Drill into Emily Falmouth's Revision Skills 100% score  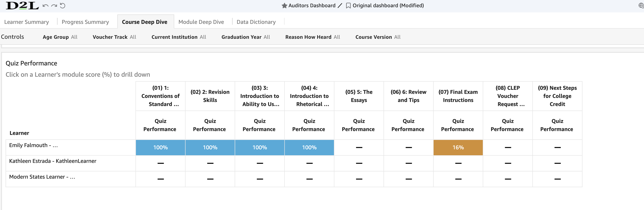click(x=210, y=148)
